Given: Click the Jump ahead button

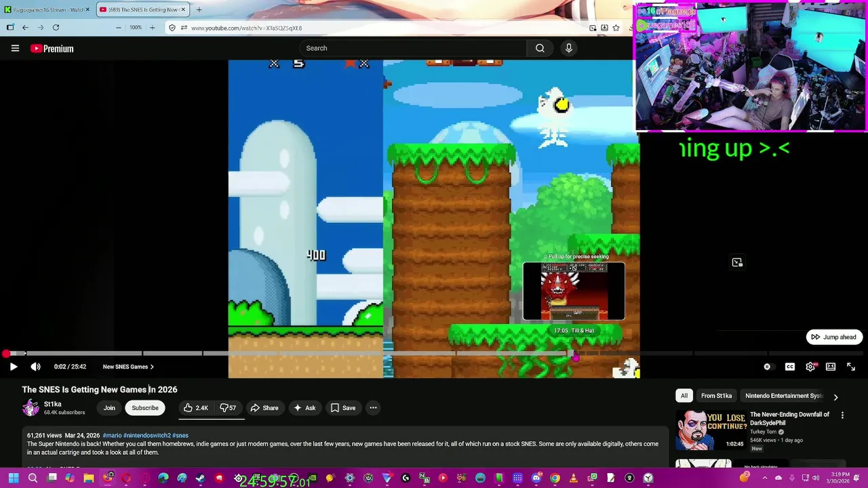Looking at the screenshot, I should pos(834,337).
